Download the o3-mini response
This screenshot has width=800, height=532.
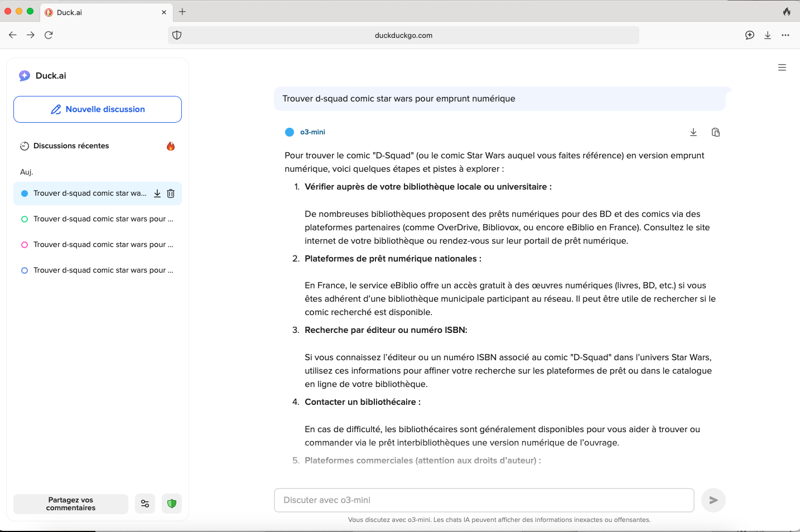pyautogui.click(x=693, y=132)
